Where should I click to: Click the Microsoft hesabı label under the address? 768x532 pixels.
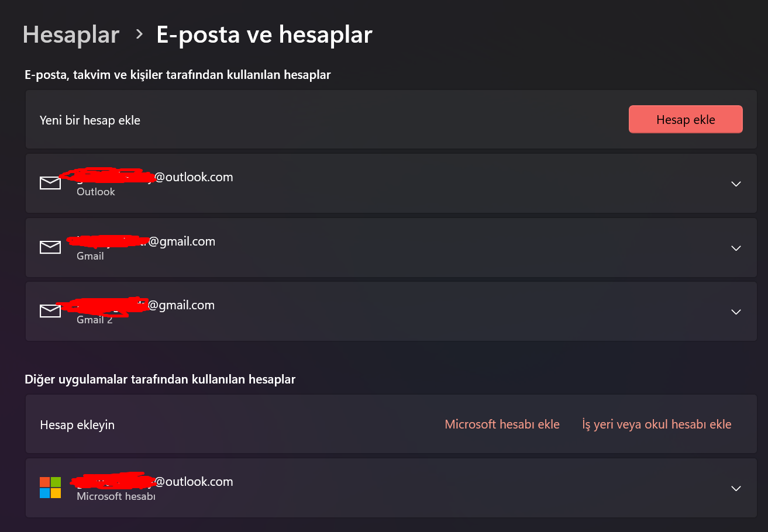116,496
